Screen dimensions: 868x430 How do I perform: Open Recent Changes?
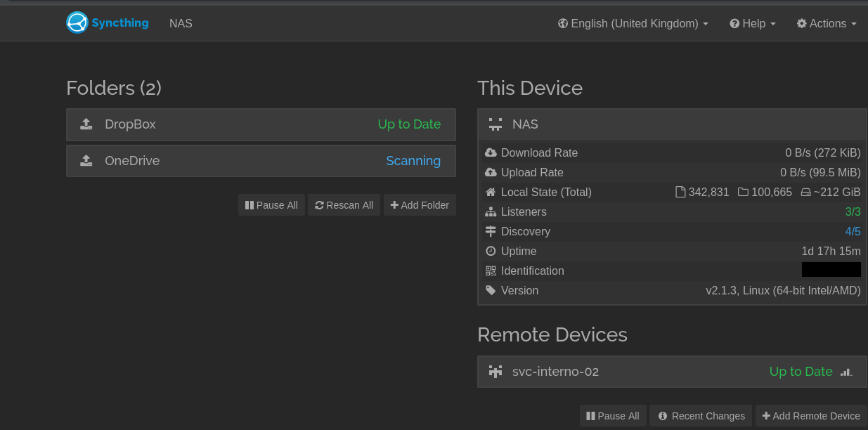click(701, 416)
